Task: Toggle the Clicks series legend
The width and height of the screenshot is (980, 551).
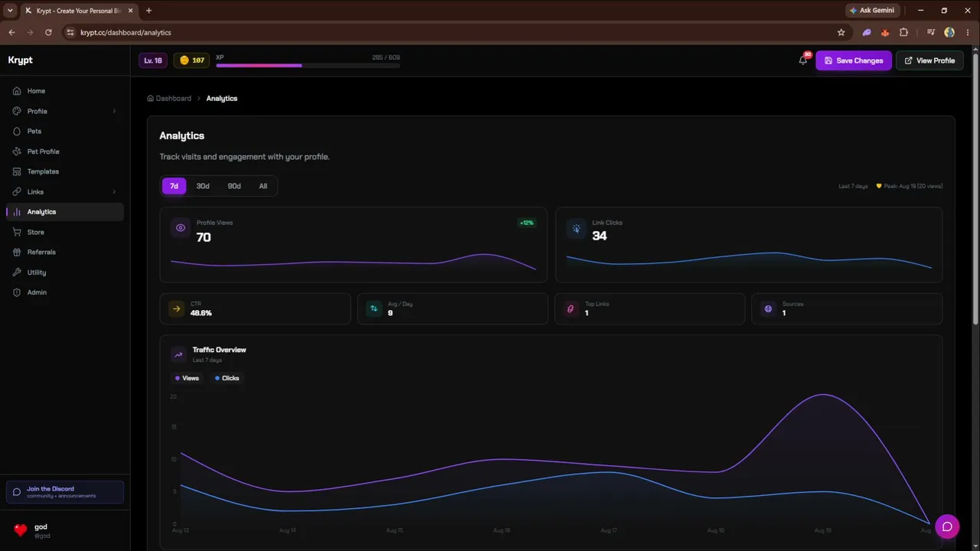Action: coord(227,378)
